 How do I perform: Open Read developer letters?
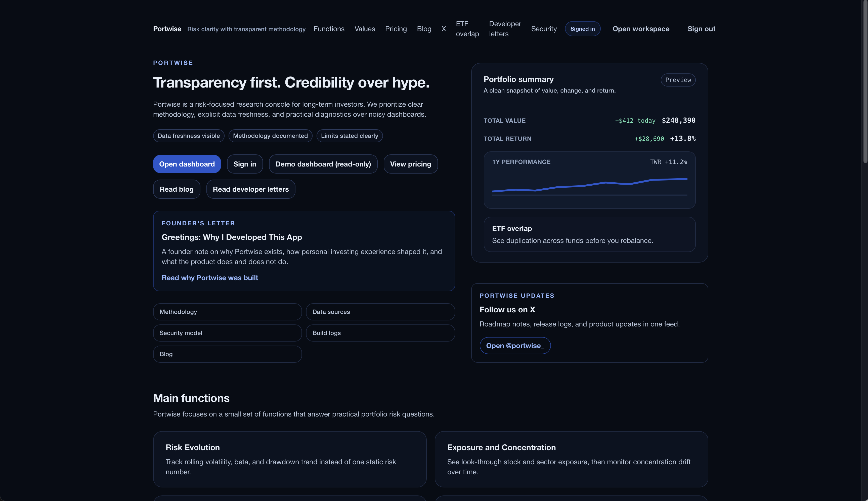click(x=250, y=189)
